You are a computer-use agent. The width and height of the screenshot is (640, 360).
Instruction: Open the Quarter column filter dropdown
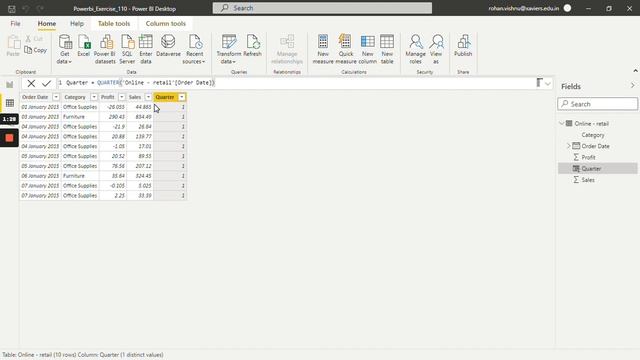click(182, 97)
